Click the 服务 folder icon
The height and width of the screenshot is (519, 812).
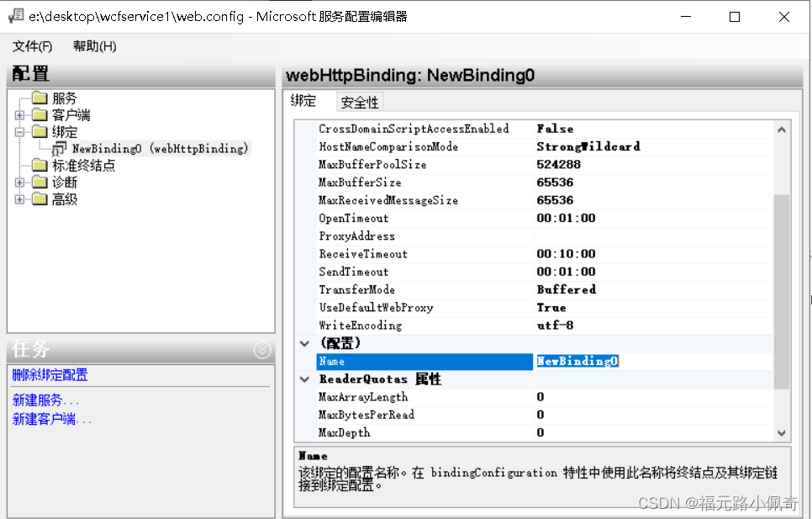40,98
